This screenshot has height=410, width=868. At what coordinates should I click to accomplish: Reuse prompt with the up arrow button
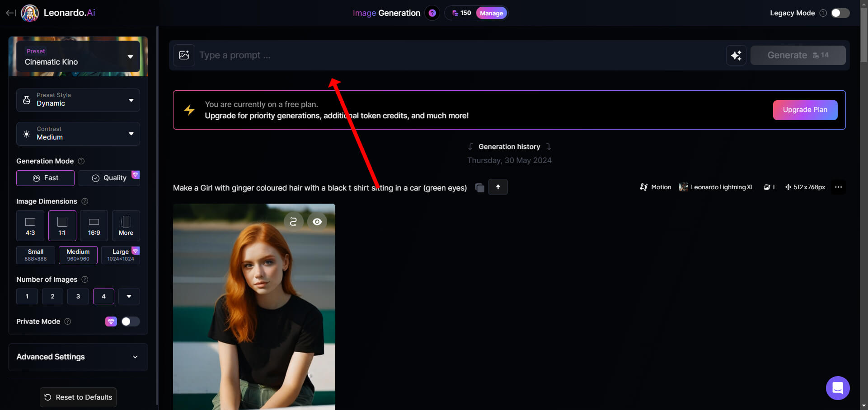pyautogui.click(x=498, y=187)
